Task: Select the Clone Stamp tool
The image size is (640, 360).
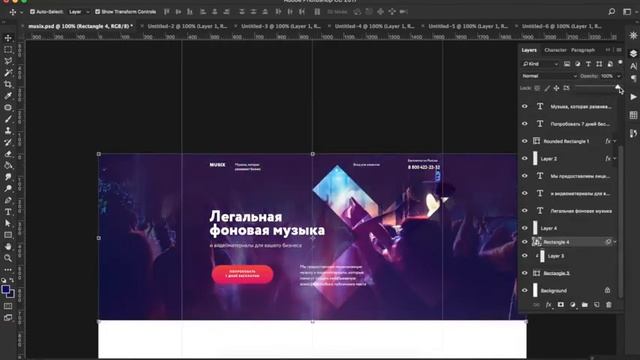Action: tap(8, 131)
